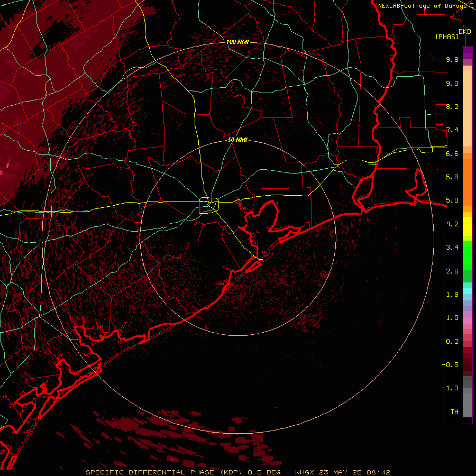Select the "DKD" label above the color scale
Screen dimensions: 476x476
click(465, 32)
